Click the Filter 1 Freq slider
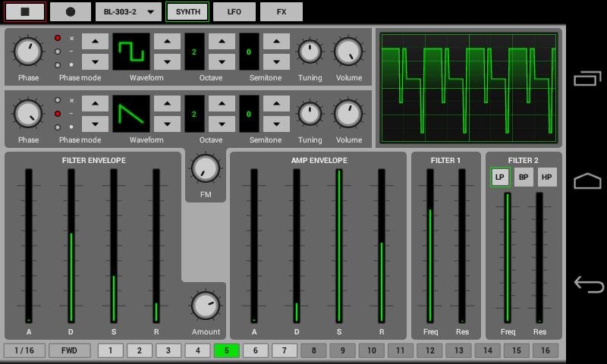 click(x=430, y=246)
